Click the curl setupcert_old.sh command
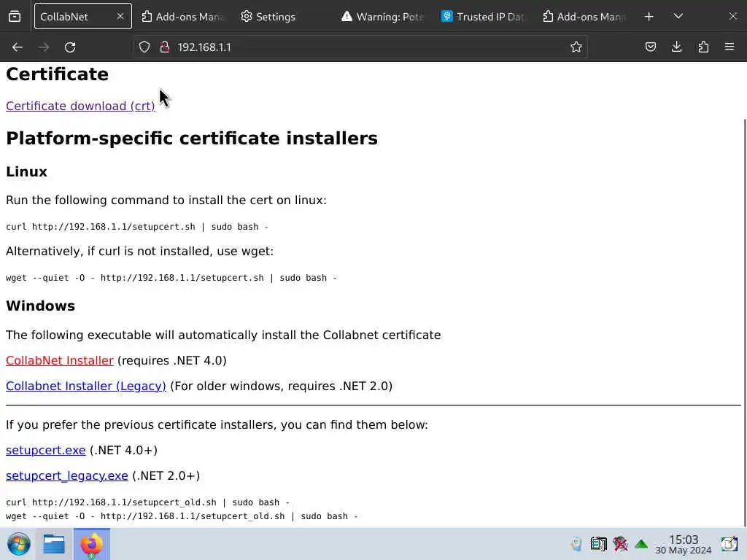 pos(147,502)
